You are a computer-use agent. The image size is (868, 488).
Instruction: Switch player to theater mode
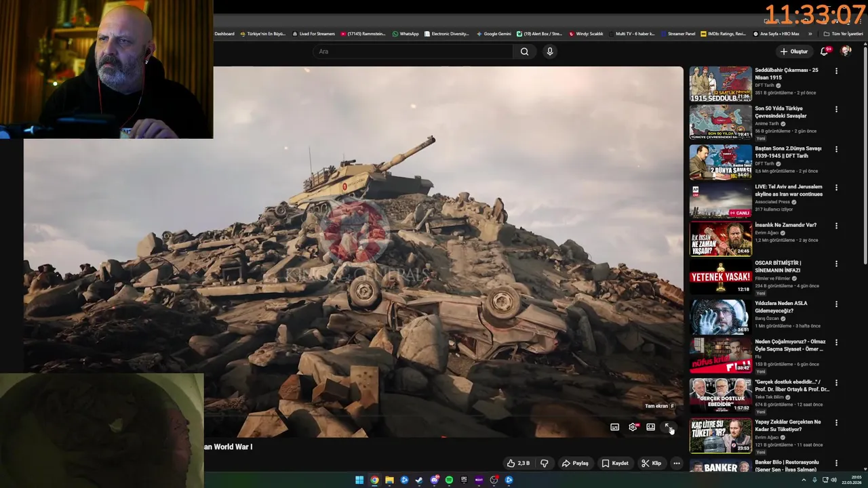point(650,427)
